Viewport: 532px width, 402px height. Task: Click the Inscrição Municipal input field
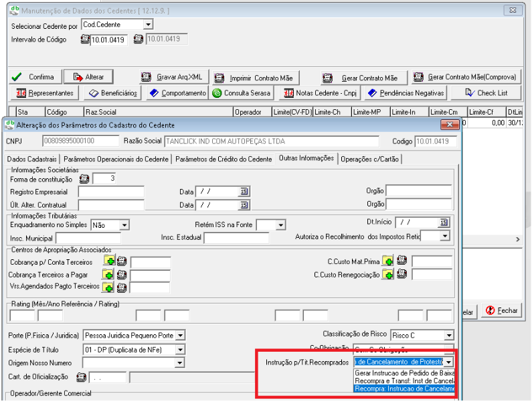[x=88, y=238]
